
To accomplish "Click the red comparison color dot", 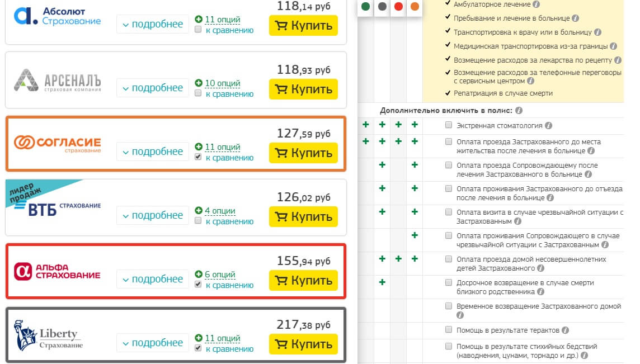I will pyautogui.click(x=398, y=6).
